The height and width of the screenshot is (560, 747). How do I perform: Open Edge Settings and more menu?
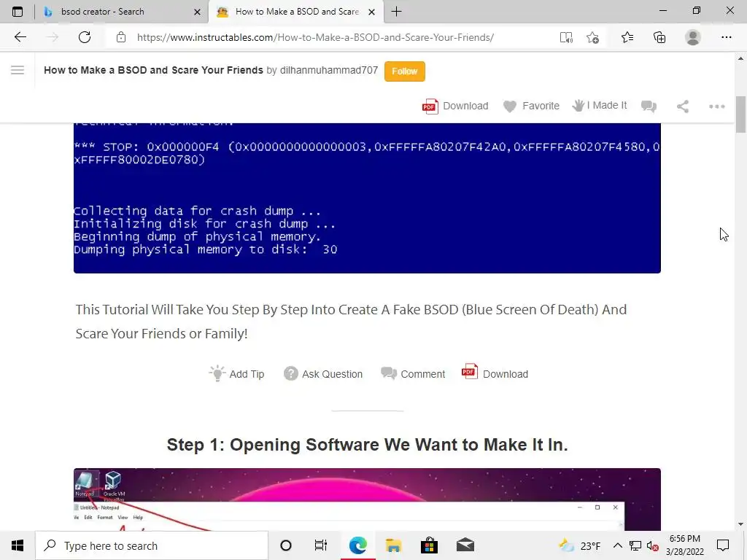coord(726,37)
